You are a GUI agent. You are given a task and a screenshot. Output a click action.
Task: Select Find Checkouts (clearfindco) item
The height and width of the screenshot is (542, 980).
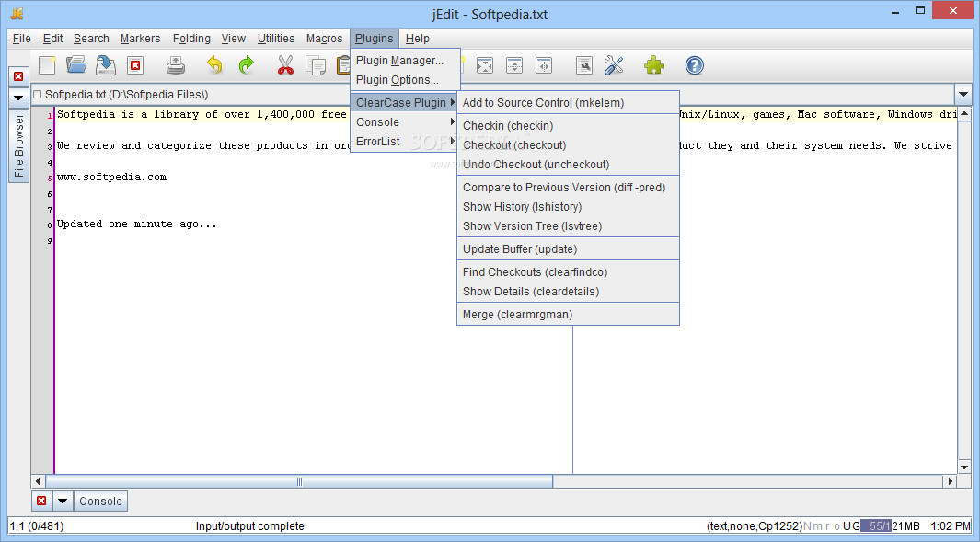point(568,272)
